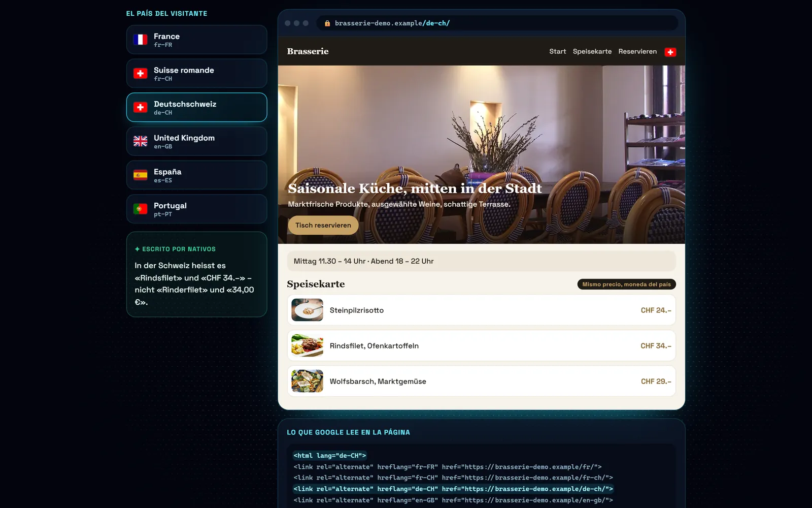Image resolution: width=812 pixels, height=508 pixels.
Task: Click the Portuguese flag icon
Action: 140,209
